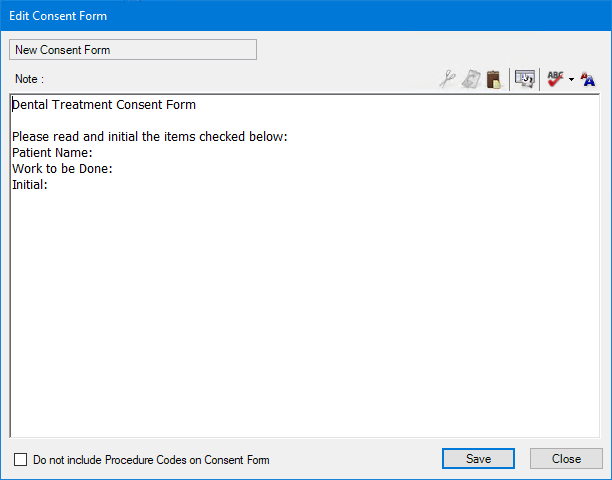Enable Do not include Procedure Codes checkbox
The width and height of the screenshot is (612, 480).
(21, 460)
